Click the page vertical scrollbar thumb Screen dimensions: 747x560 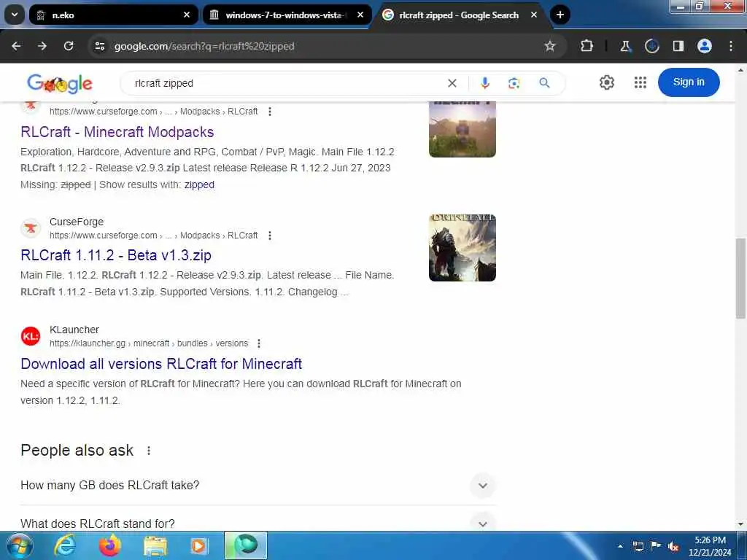point(740,278)
